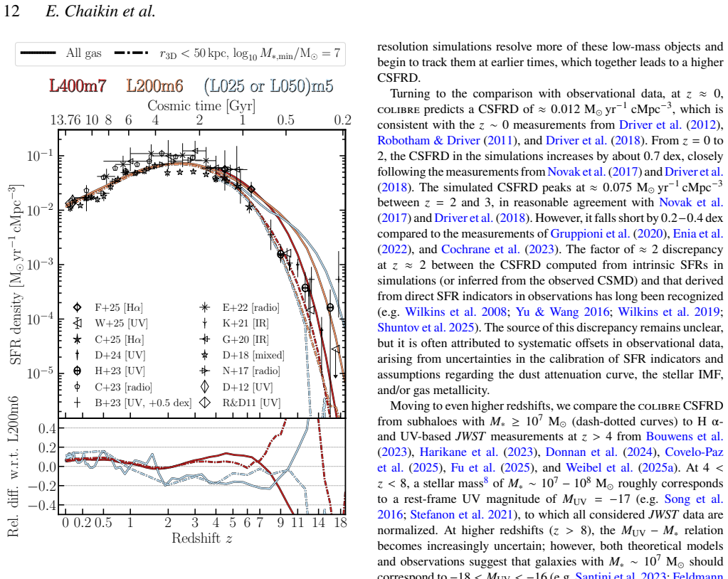Click the diamond marker beside F+25 [Hα]
Image resolution: width=728 pixels, height=579 pixels.
point(78,307)
